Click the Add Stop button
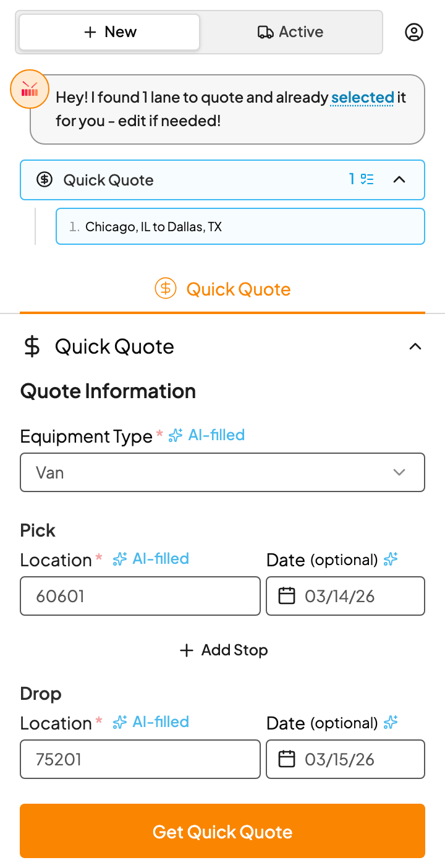This screenshot has width=445, height=868. tap(223, 650)
